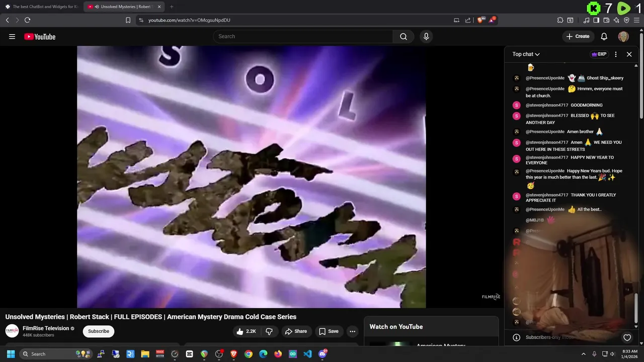Open live chat options three-dot menu
This screenshot has height=362, width=644.
616,54
